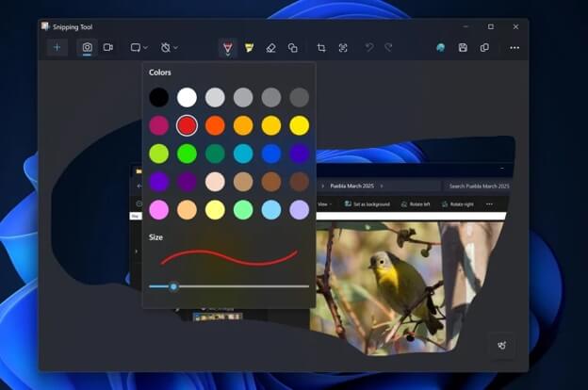Click the pen Size slider handle
Viewport: 588px width, 390px height.
(173, 286)
